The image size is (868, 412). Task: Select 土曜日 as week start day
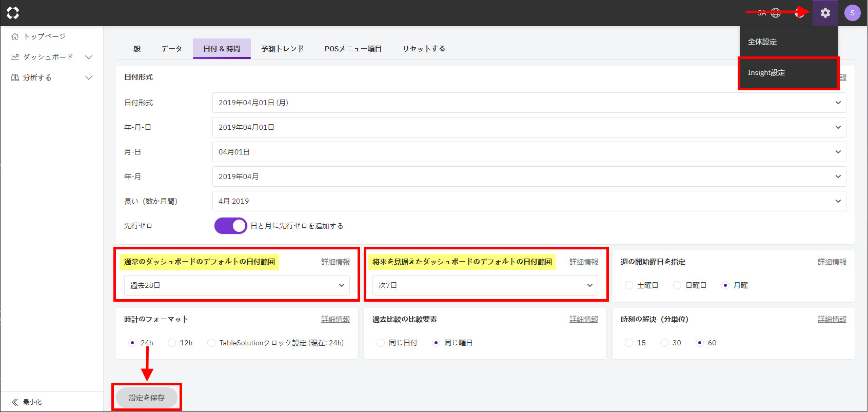pos(629,285)
